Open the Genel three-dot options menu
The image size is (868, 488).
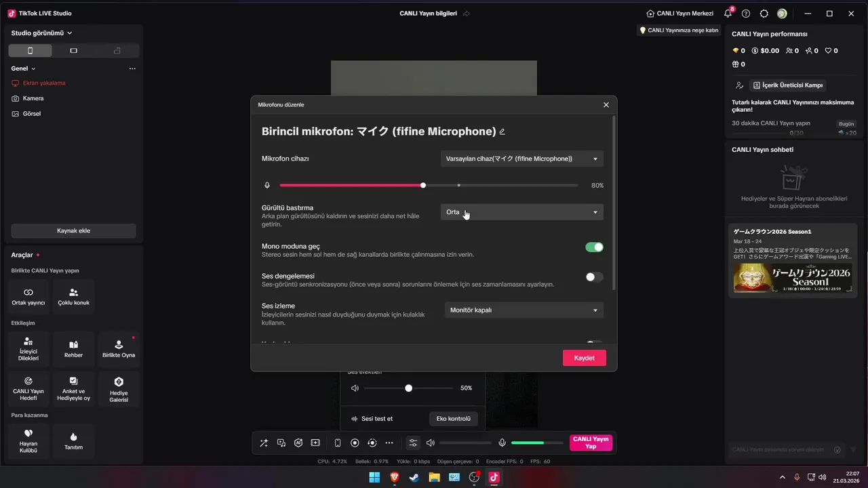pos(132,68)
